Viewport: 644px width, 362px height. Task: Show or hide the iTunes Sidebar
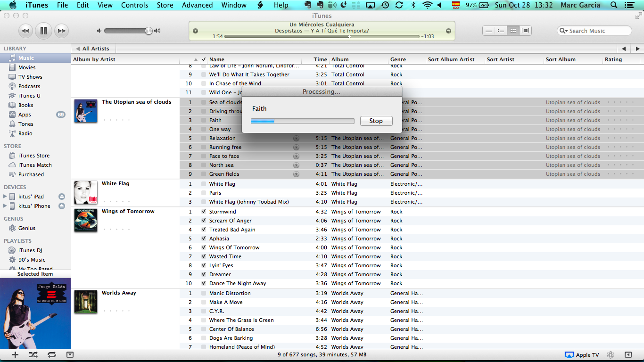pyautogui.click(x=628, y=355)
